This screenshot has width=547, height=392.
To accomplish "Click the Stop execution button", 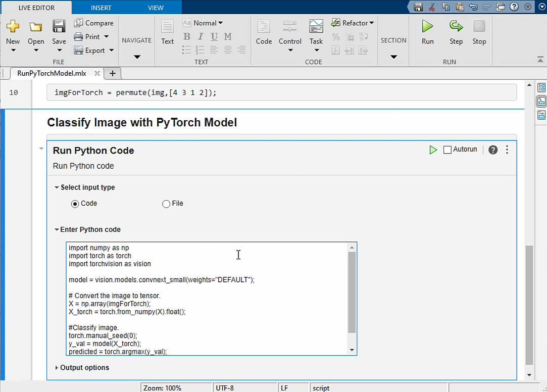I will coord(479,32).
